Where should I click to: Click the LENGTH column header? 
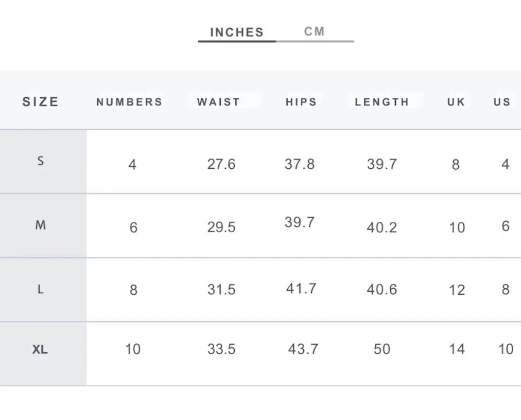pyautogui.click(x=382, y=102)
